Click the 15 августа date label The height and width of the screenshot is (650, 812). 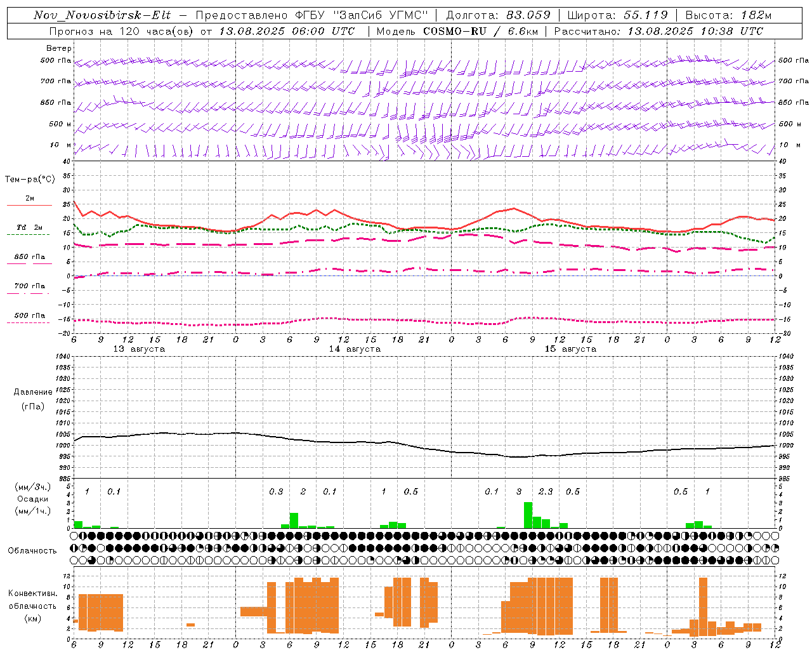click(570, 349)
